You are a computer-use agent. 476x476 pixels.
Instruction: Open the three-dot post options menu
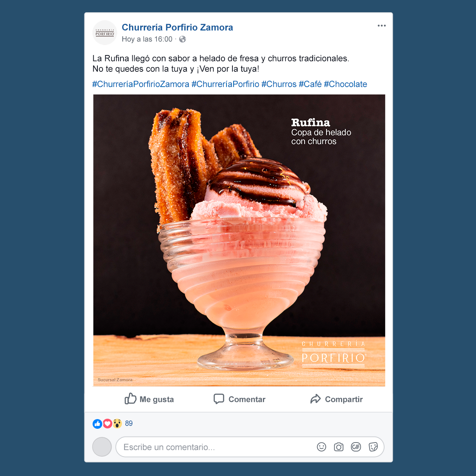tap(382, 26)
